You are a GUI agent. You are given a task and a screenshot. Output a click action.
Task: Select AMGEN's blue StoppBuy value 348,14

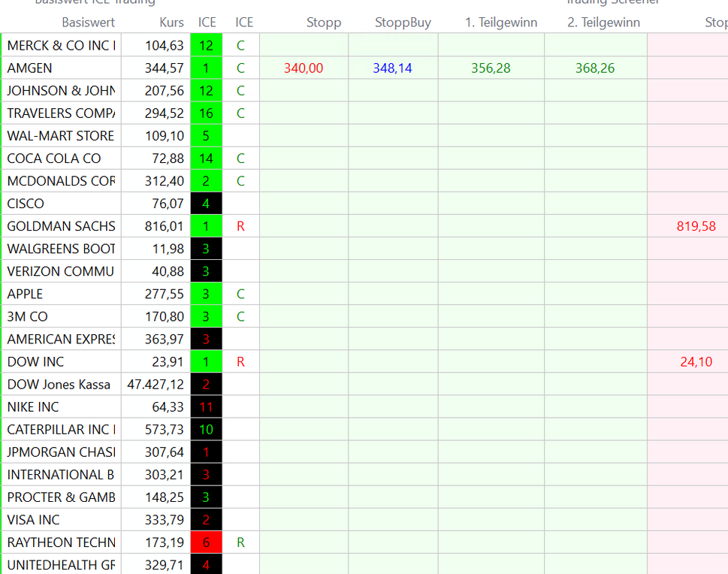pos(392,68)
